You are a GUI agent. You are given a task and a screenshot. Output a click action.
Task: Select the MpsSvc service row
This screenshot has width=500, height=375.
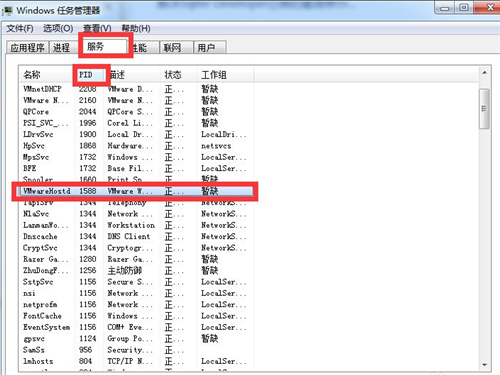pyautogui.click(x=137, y=157)
